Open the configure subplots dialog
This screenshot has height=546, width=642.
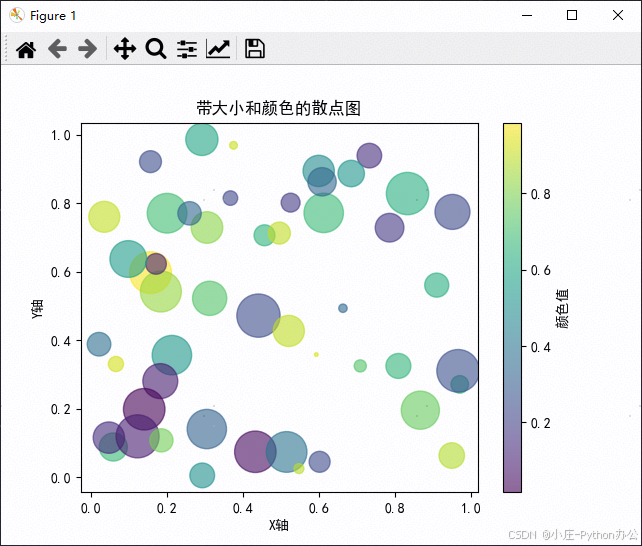187,49
